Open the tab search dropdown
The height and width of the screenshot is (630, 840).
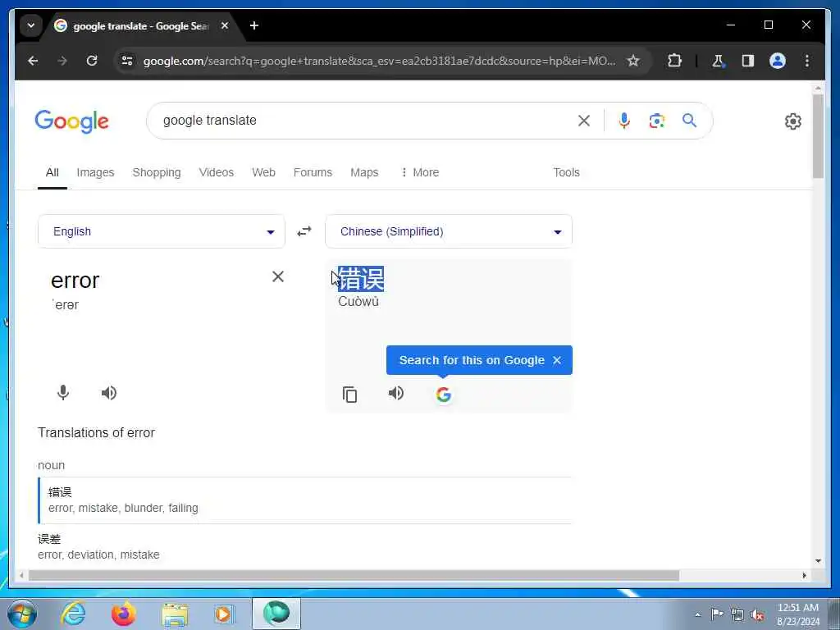[31, 25]
